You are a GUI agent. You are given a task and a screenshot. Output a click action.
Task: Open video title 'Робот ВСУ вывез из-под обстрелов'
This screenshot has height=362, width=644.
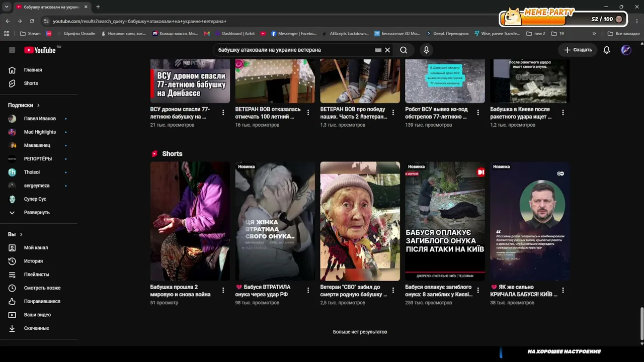point(436,113)
